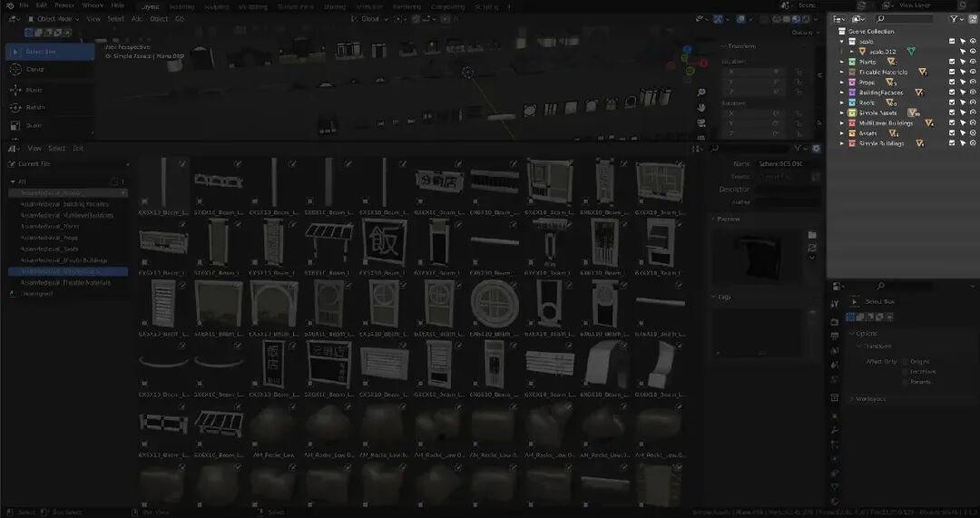
Task: Click the Plants collection icon in outliner
Action: 852,62
